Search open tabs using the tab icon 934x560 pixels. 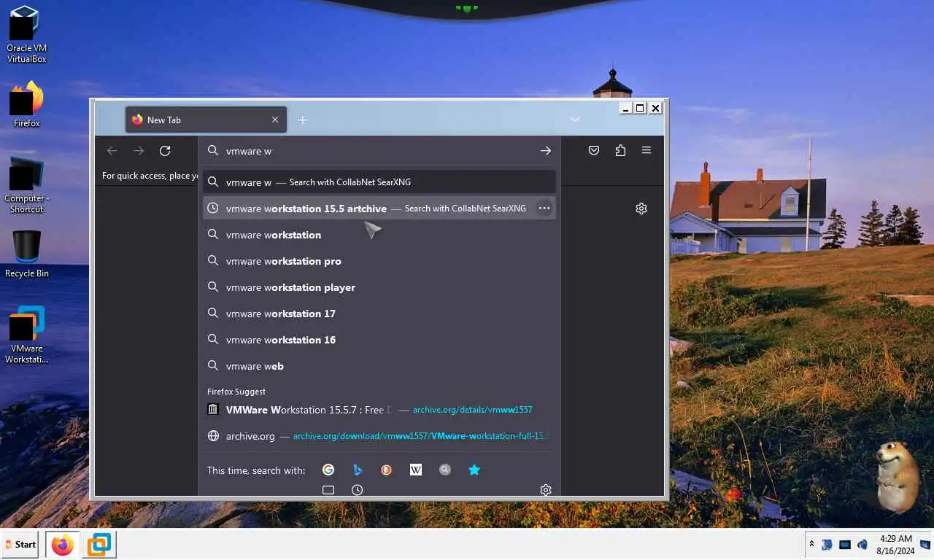coord(328,490)
